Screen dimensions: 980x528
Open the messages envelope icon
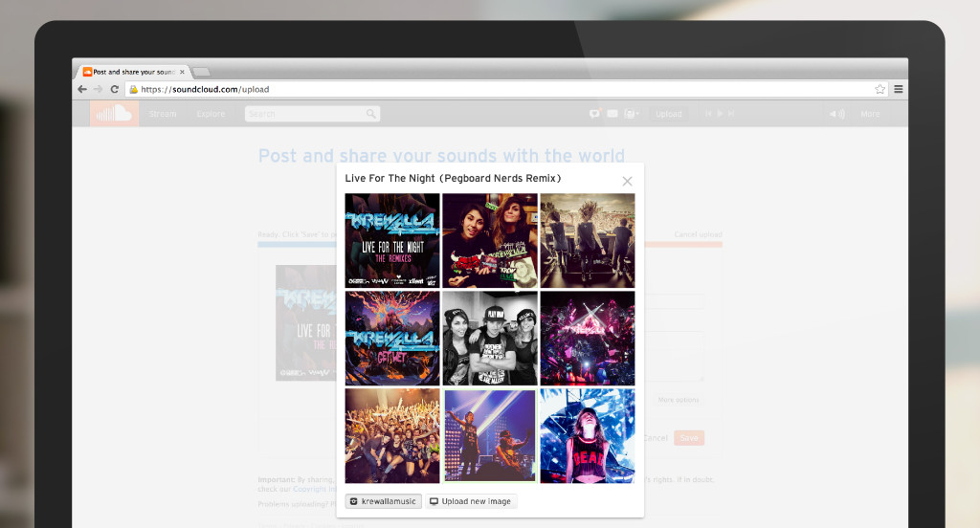(612, 114)
